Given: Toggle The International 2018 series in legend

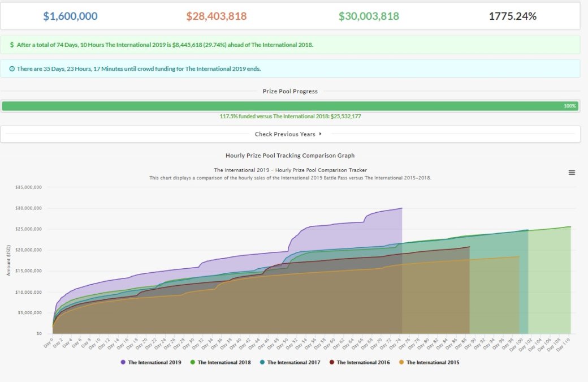Looking at the screenshot, I should click(x=220, y=363).
